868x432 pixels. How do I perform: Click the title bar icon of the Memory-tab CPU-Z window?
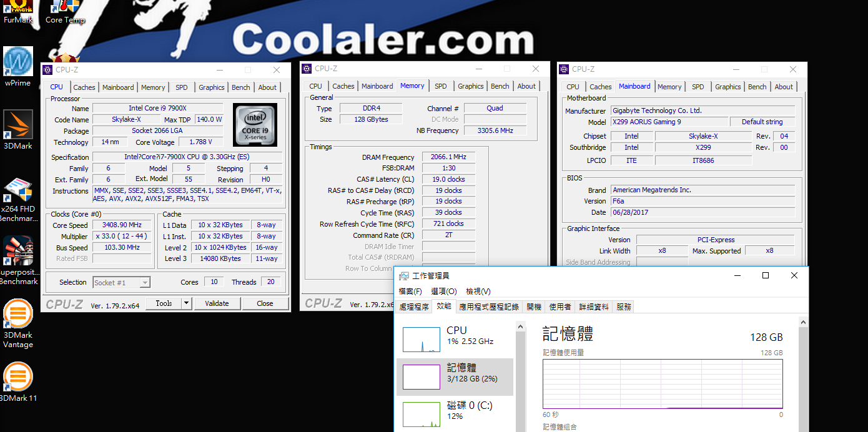(x=307, y=69)
